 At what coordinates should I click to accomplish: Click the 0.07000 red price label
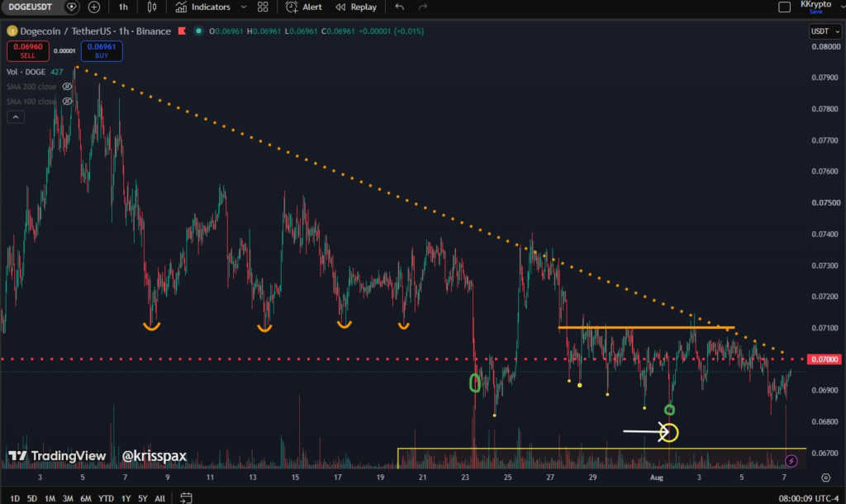point(824,359)
